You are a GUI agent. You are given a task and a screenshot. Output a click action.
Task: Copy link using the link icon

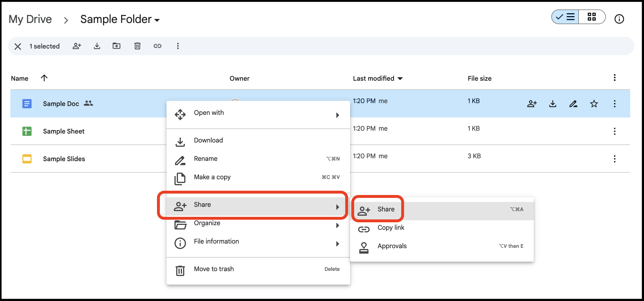158,46
